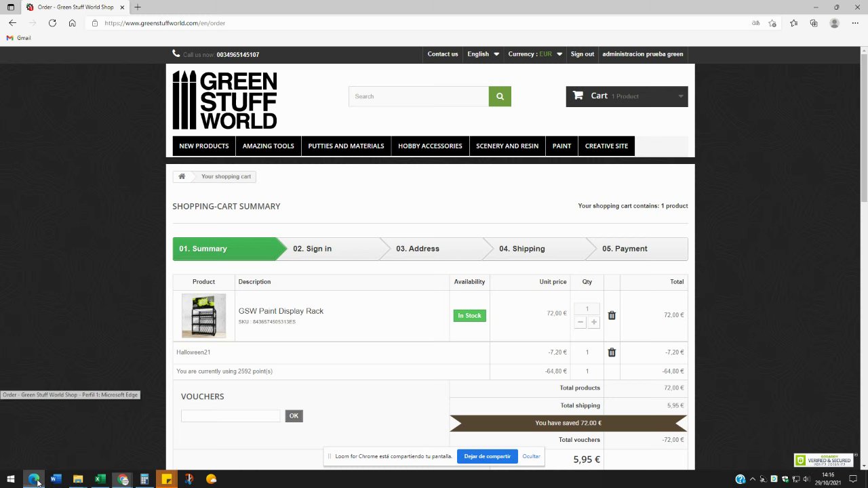The image size is (868, 488).
Task: Open CREATIVE SITE menu
Action: 606,146
